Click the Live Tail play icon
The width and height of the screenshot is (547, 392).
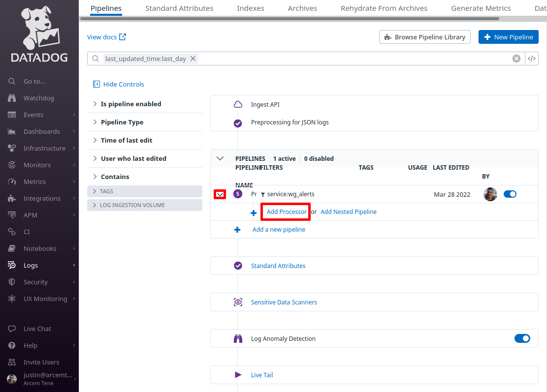(x=238, y=375)
